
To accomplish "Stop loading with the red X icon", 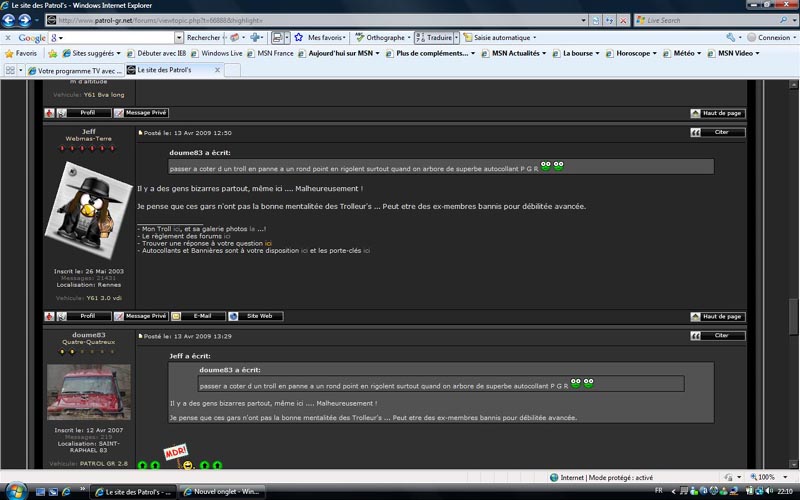I will tap(623, 20).
